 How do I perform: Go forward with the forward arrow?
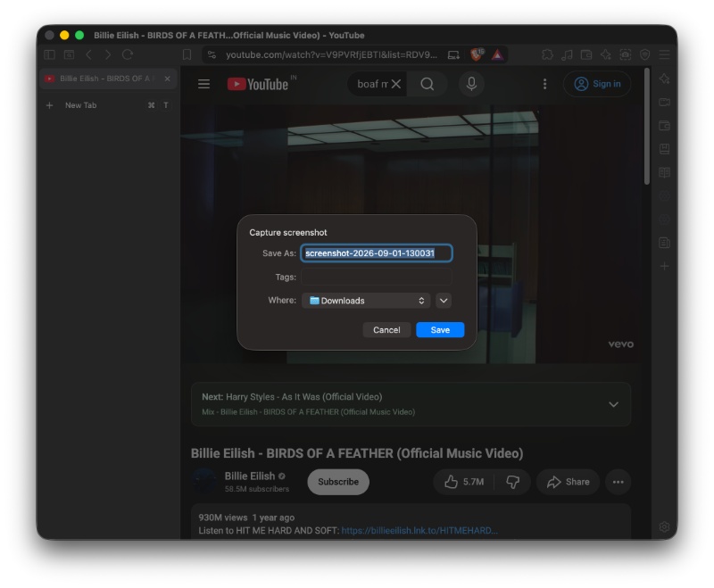pyautogui.click(x=108, y=54)
